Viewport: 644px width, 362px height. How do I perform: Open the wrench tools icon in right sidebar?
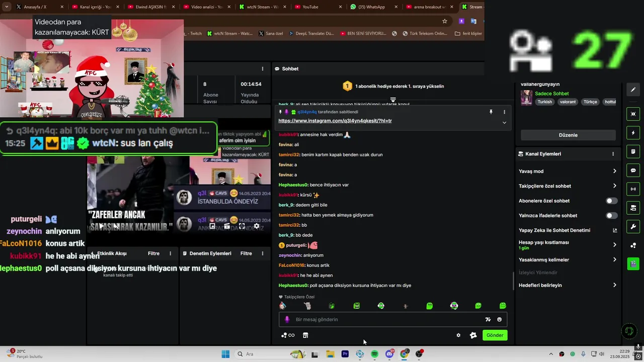click(x=633, y=226)
